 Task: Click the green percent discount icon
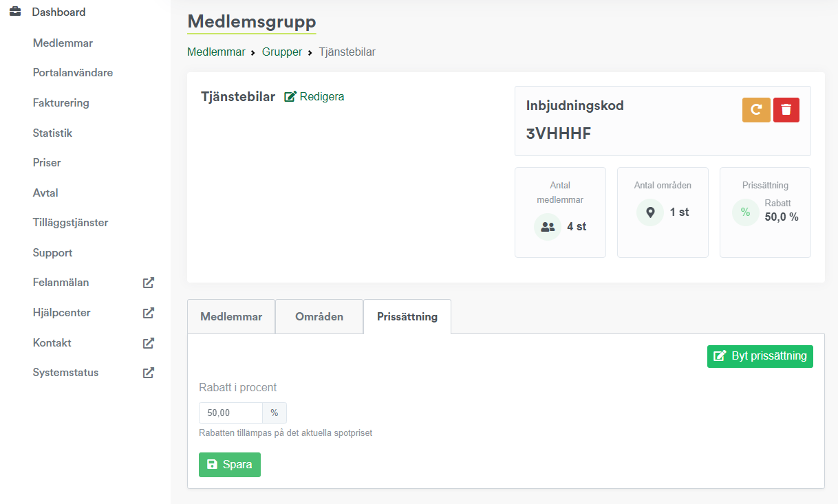pos(746,212)
